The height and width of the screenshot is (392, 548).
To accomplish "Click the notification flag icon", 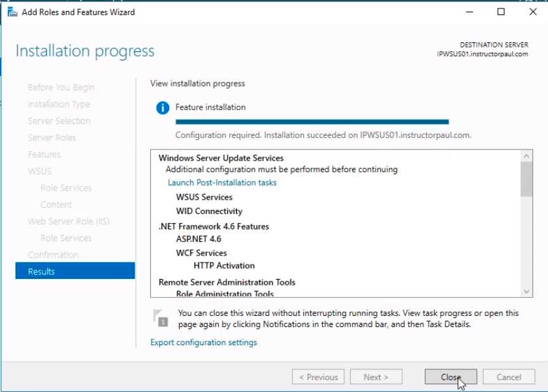I will (161, 318).
